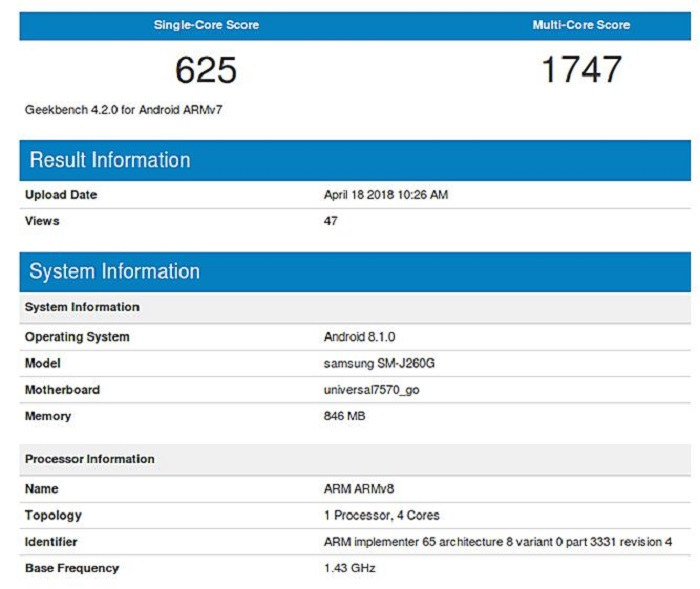Screen dimensions: 700x589
Task: Click the Model label
Action: (x=43, y=363)
